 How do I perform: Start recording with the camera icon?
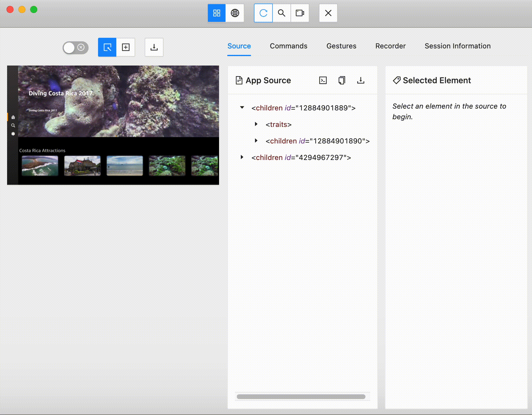point(300,13)
